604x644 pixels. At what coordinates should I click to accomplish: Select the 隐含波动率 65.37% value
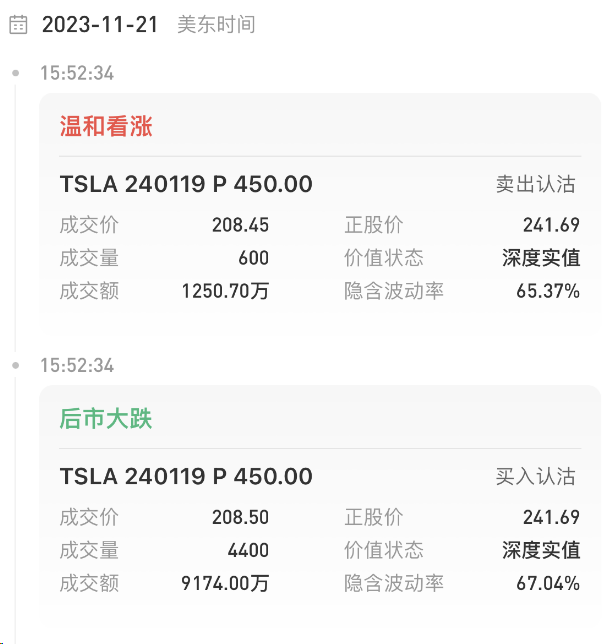coord(548,291)
